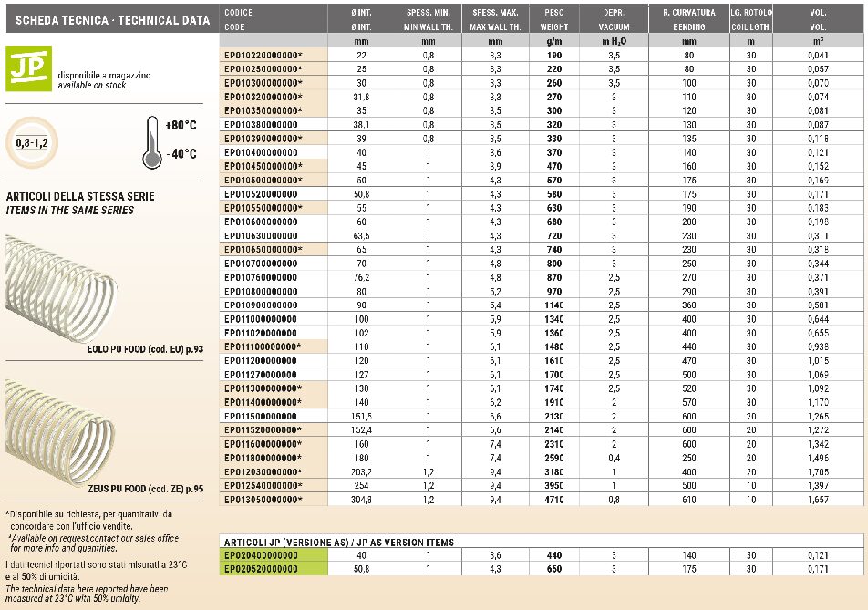Select the +80°C maximum temperature label
The image size is (868, 610).
[183, 125]
